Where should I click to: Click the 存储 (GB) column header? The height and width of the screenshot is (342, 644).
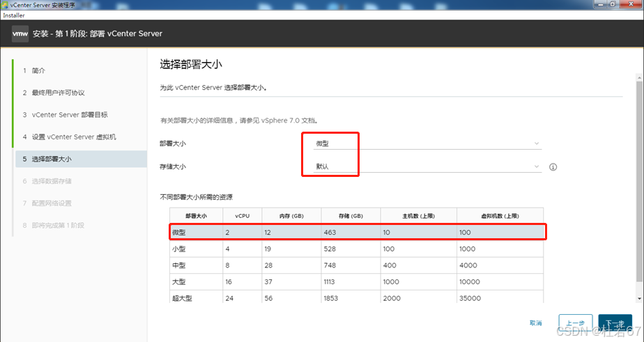pyautogui.click(x=351, y=216)
